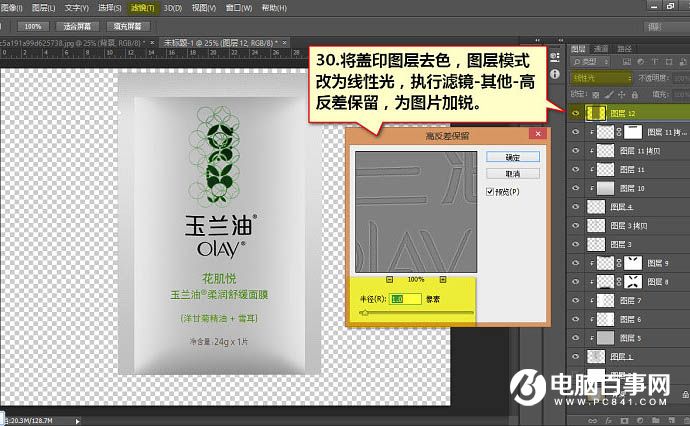Open the 窗口(W) menu
Screen dimensions: 690x426
coord(239,8)
